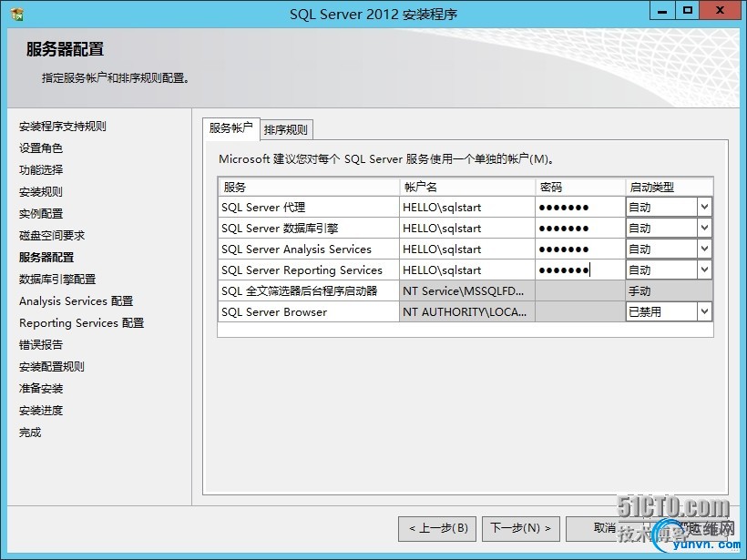This screenshot has height=560, width=747.
Task: Select the 实例配置 step
Action: [x=41, y=214]
